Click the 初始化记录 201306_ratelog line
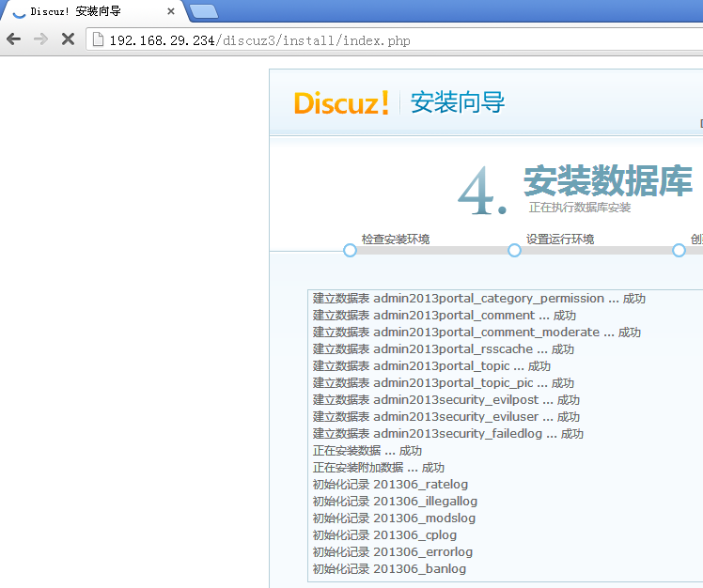703x588 pixels. click(x=391, y=485)
